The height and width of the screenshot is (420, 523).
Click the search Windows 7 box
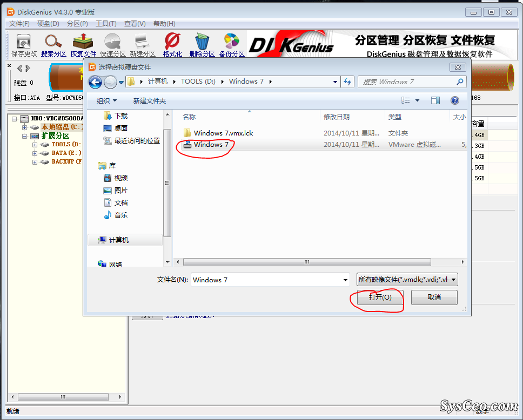412,82
